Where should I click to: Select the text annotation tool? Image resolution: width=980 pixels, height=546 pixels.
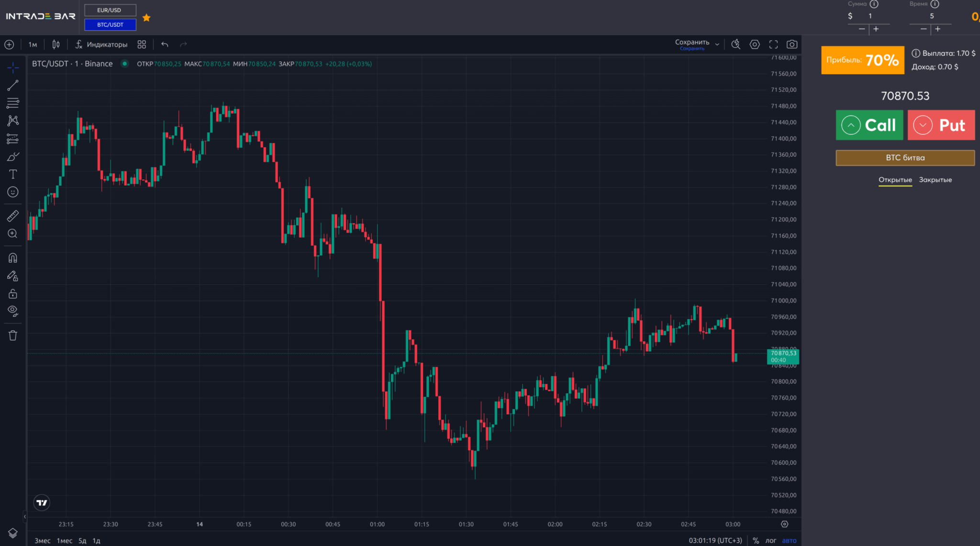click(x=13, y=175)
